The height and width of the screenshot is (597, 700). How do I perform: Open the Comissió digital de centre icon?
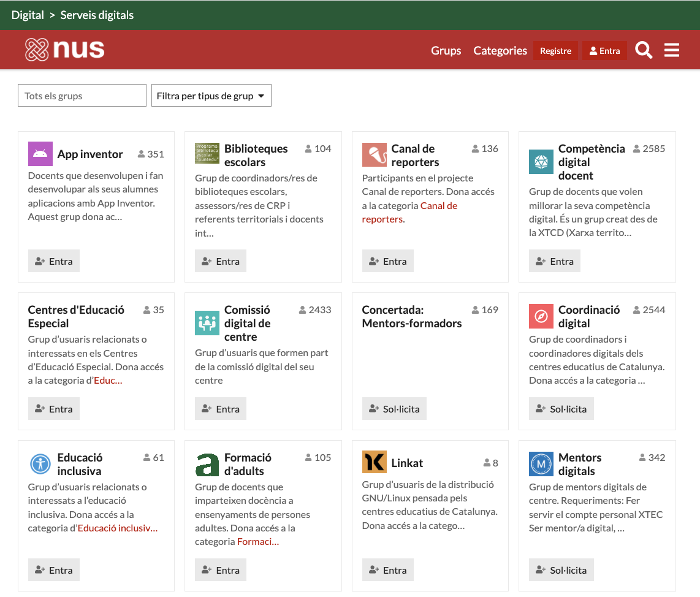tap(207, 323)
